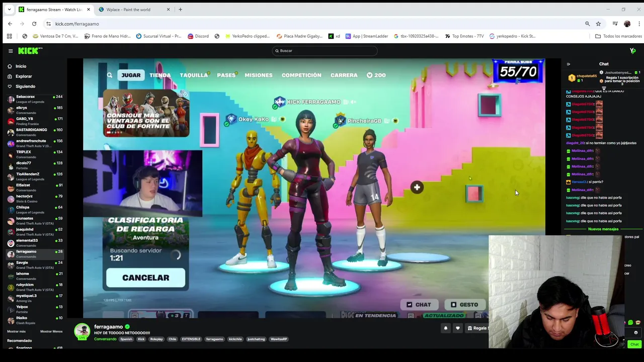
Task: Open ferragaamo channel avatar
Action: click(82, 331)
